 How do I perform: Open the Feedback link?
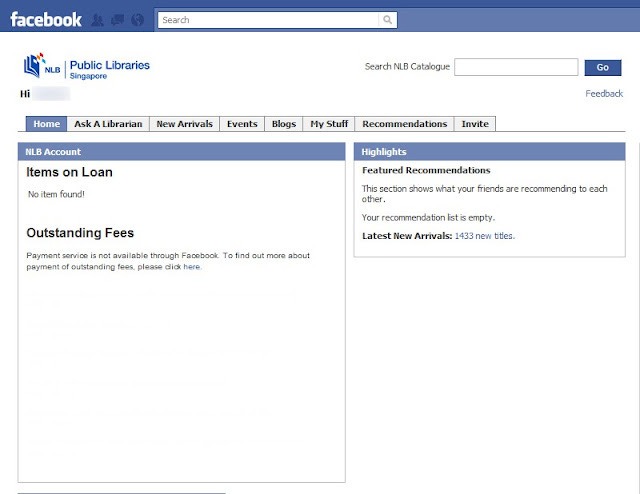click(604, 93)
